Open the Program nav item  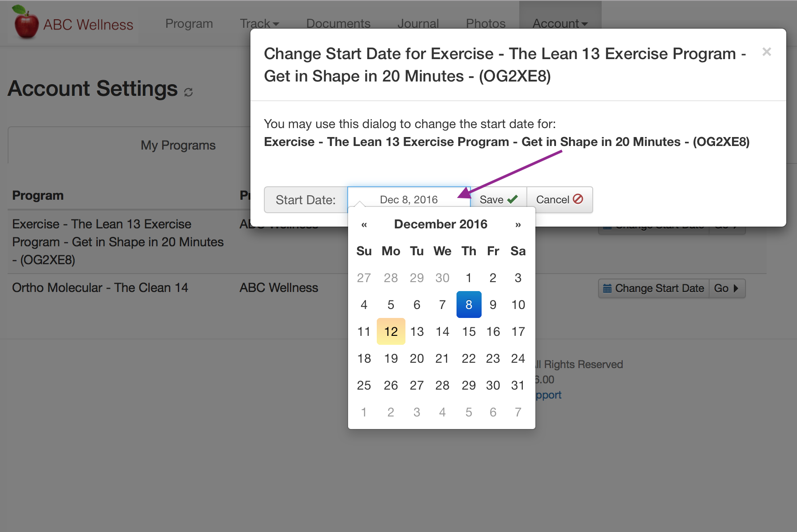(189, 23)
